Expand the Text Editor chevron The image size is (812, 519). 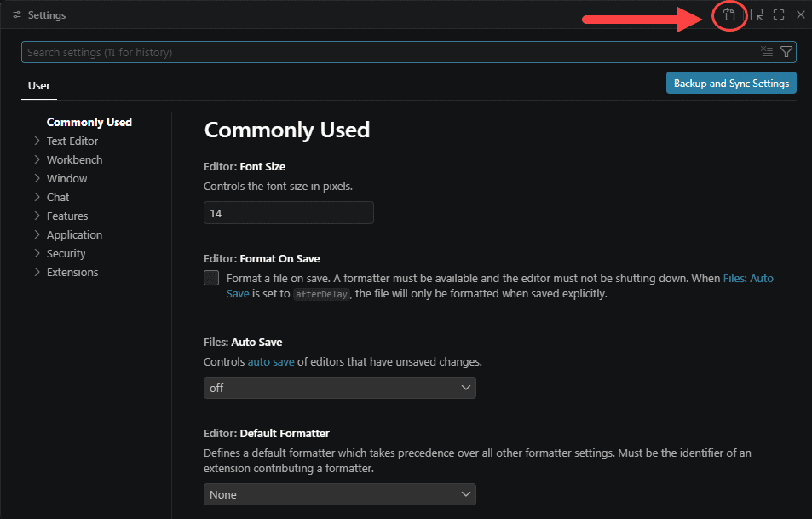pyautogui.click(x=37, y=141)
